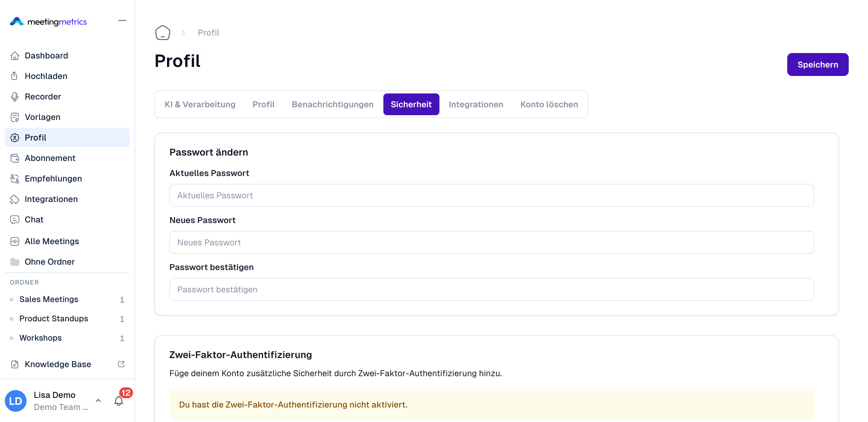
Task: Open Empfehlungen in the sidebar
Action: pos(67,179)
